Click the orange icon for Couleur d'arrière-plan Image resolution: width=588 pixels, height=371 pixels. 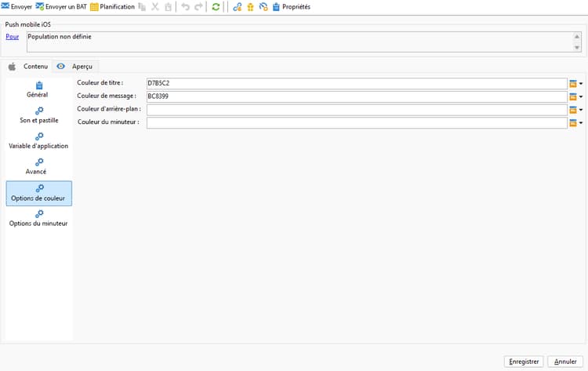coord(573,110)
